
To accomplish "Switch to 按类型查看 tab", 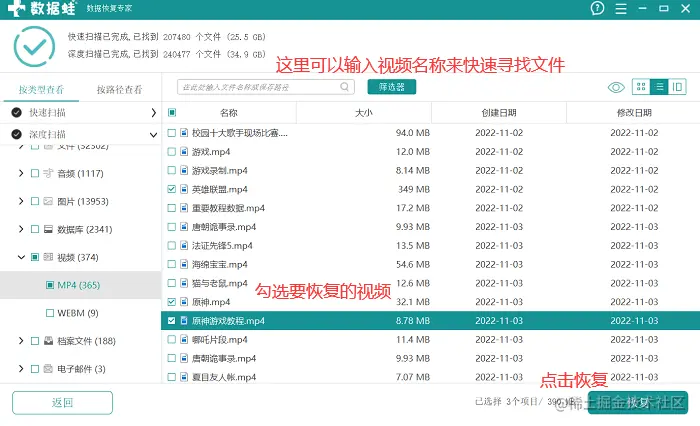I will click(x=41, y=90).
